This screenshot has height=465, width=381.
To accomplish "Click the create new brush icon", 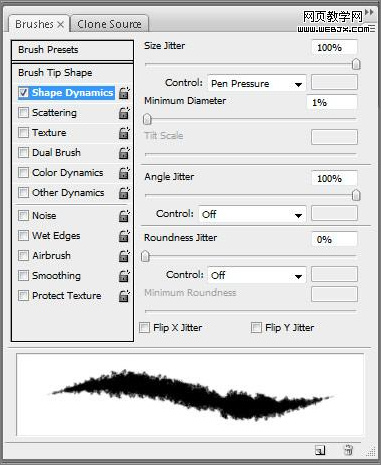I will (320, 450).
